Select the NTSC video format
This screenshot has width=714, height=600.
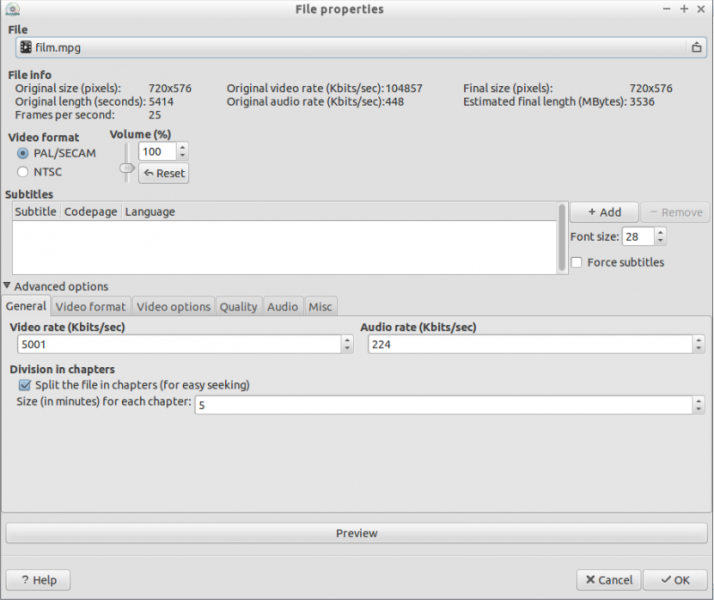[24, 172]
